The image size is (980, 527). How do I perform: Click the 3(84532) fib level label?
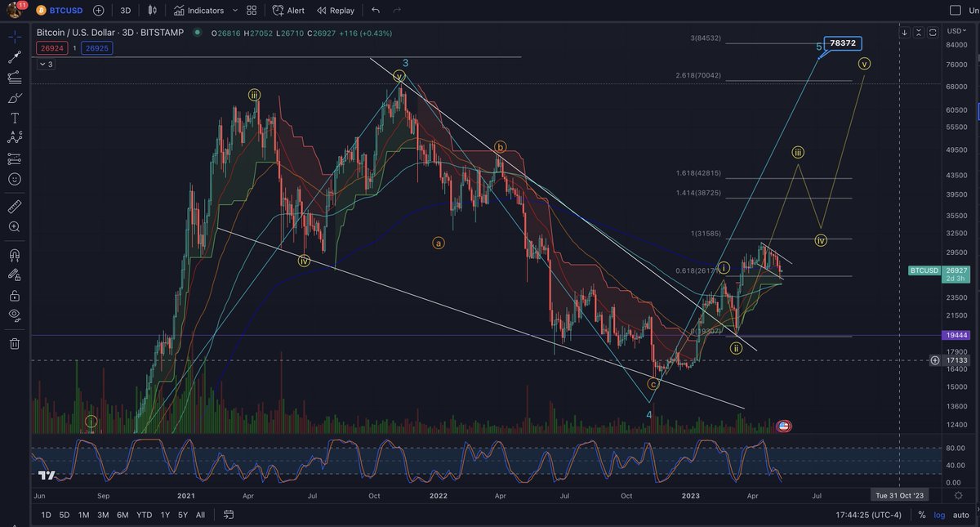706,38
